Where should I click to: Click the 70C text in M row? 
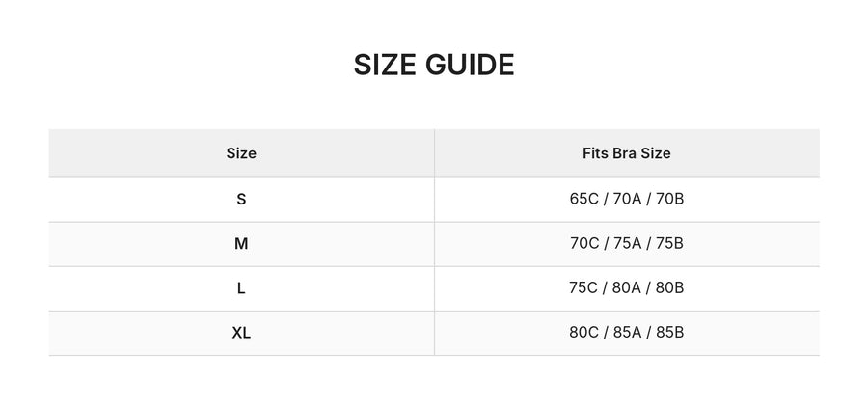tap(584, 243)
